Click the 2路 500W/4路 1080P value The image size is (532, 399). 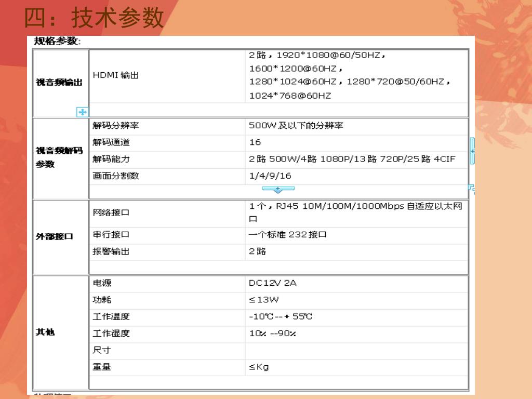pos(352,159)
